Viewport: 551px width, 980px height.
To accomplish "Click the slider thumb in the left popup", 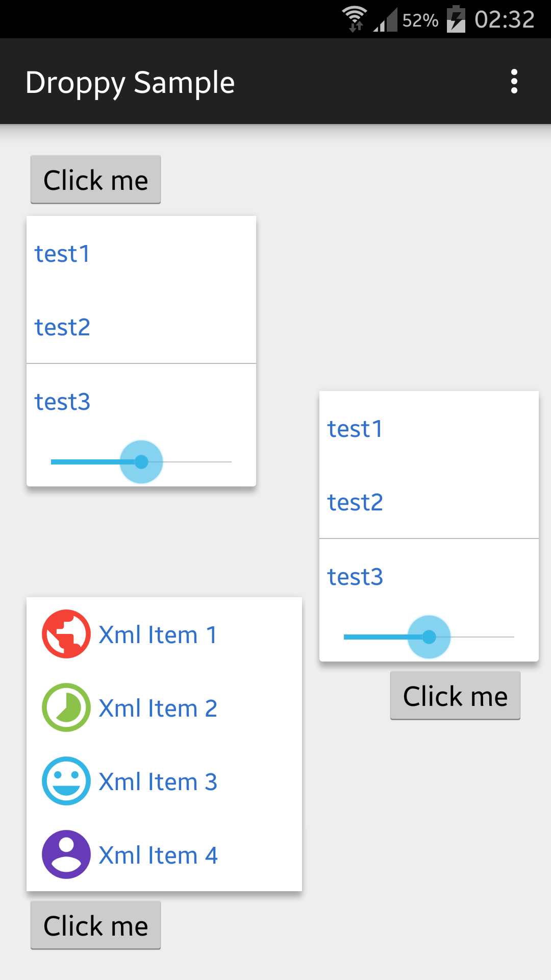I will click(x=141, y=462).
